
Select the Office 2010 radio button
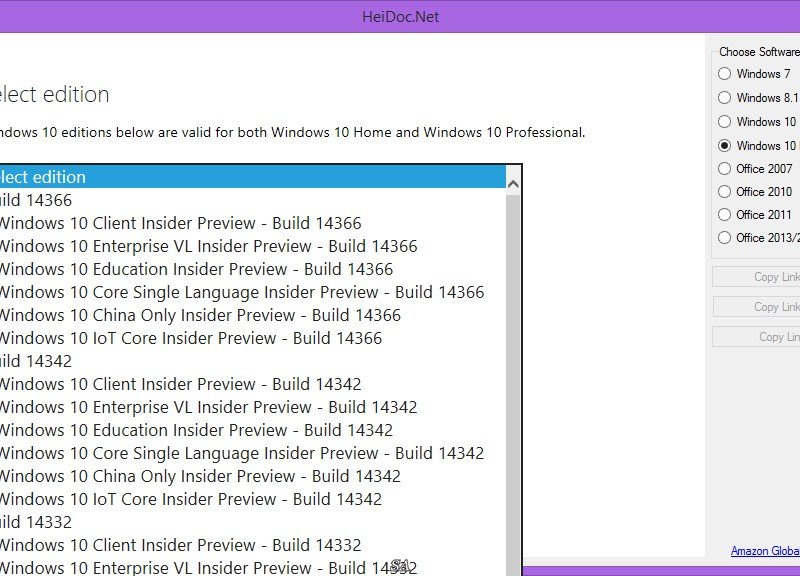click(724, 191)
